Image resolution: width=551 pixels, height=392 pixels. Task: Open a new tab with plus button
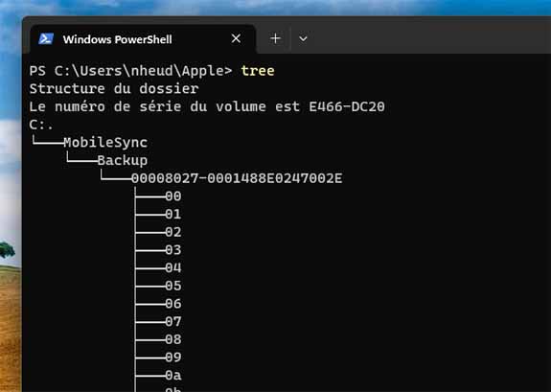point(276,38)
